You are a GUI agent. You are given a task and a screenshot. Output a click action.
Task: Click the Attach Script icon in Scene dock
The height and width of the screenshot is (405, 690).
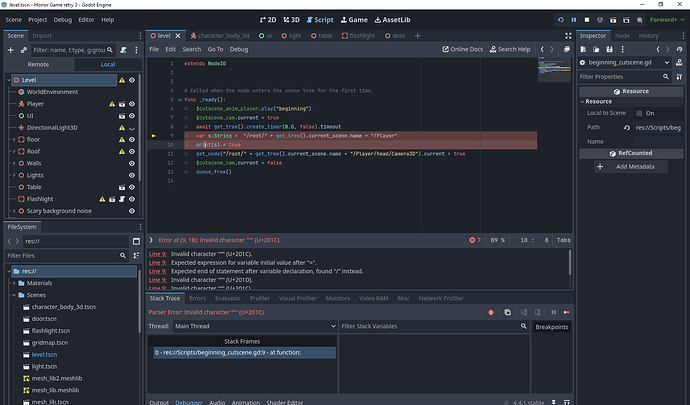coord(124,50)
